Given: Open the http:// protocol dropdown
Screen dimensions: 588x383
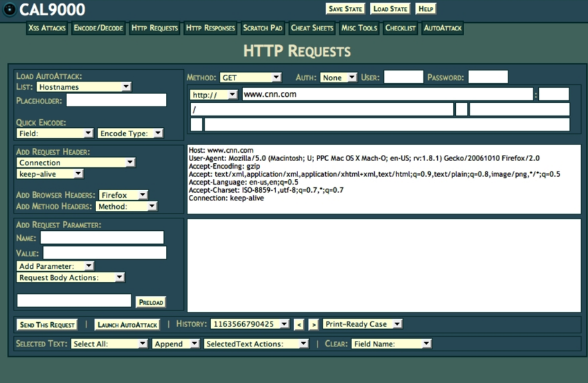Looking at the screenshot, I should pyautogui.click(x=214, y=95).
